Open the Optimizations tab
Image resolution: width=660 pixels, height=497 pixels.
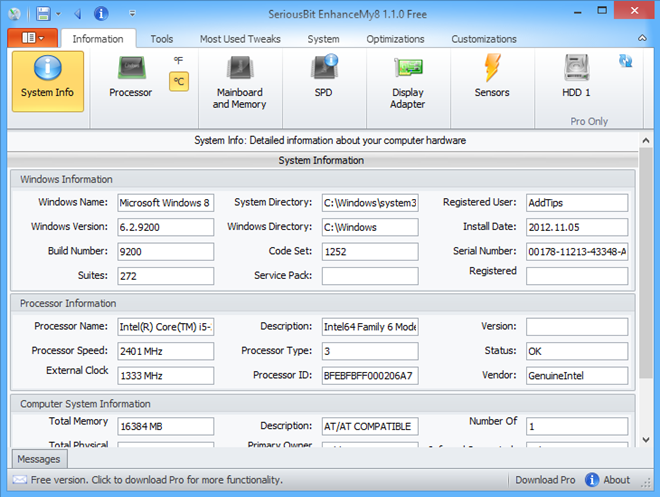[395, 39]
